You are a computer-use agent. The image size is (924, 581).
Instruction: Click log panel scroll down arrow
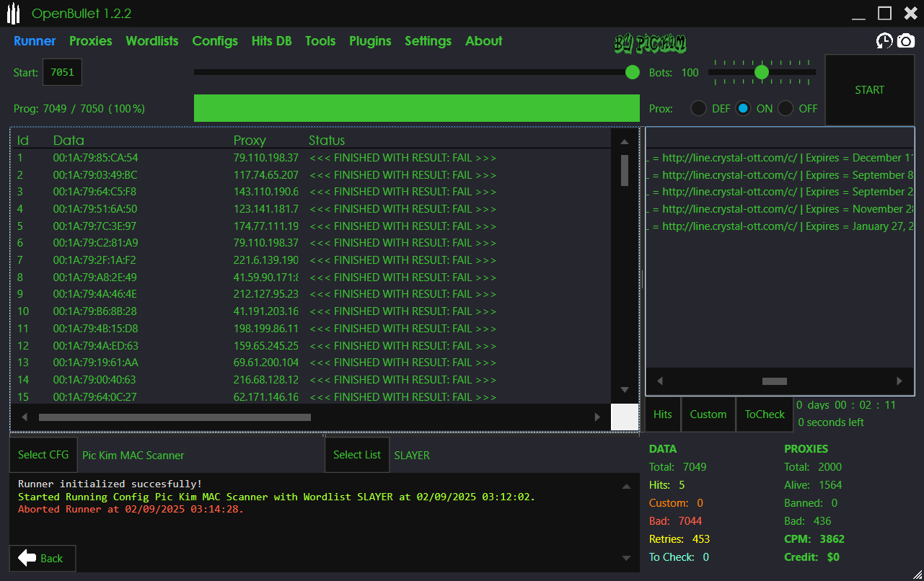click(x=626, y=558)
